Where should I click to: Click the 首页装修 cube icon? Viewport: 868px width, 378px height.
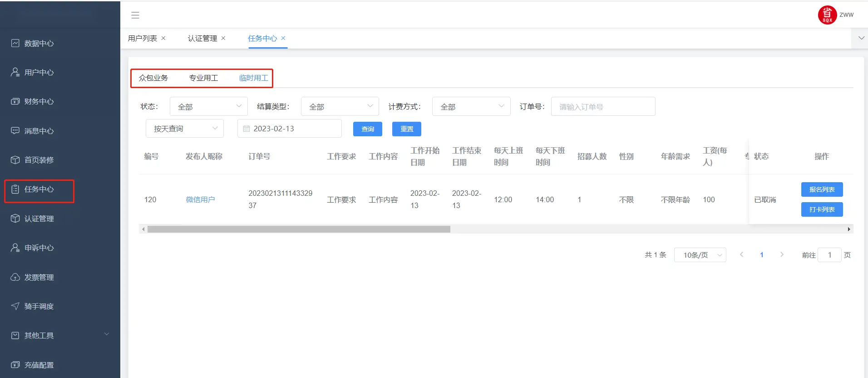pos(15,160)
